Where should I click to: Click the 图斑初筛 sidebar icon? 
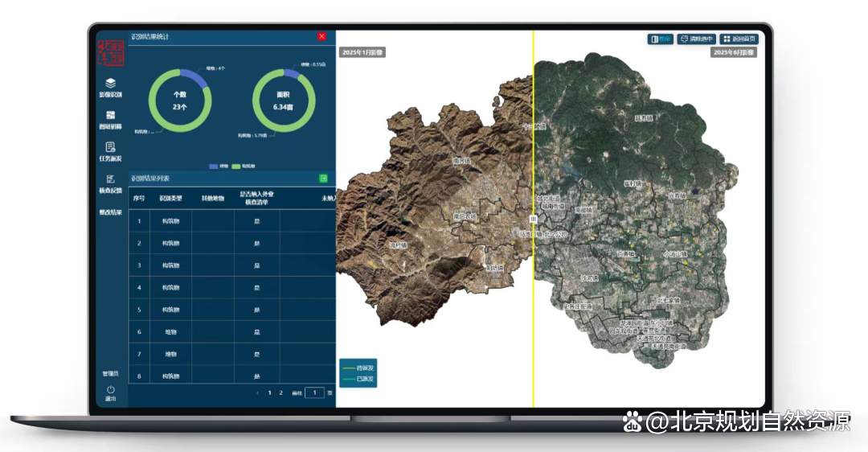[x=111, y=115]
